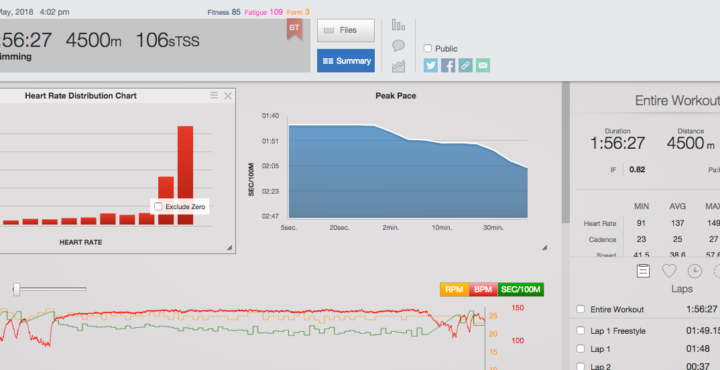
Task: Click the Cadence AVG value 25
Action: (x=677, y=239)
